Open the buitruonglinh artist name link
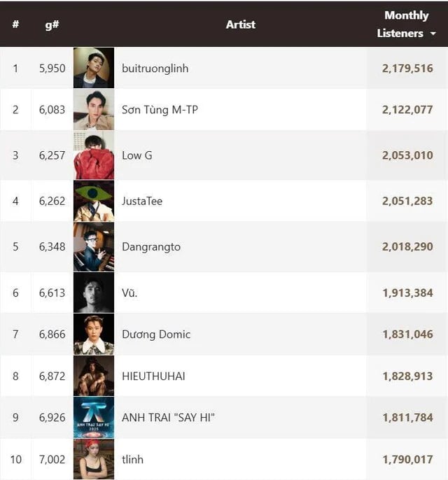448x480 pixels. pyautogui.click(x=155, y=69)
